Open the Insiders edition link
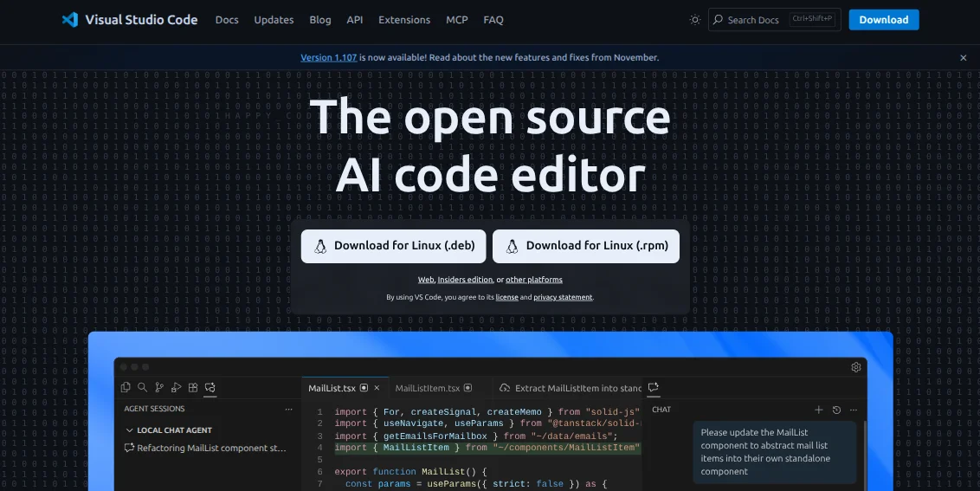Viewport: 980px width, 491px height. pyautogui.click(x=465, y=280)
